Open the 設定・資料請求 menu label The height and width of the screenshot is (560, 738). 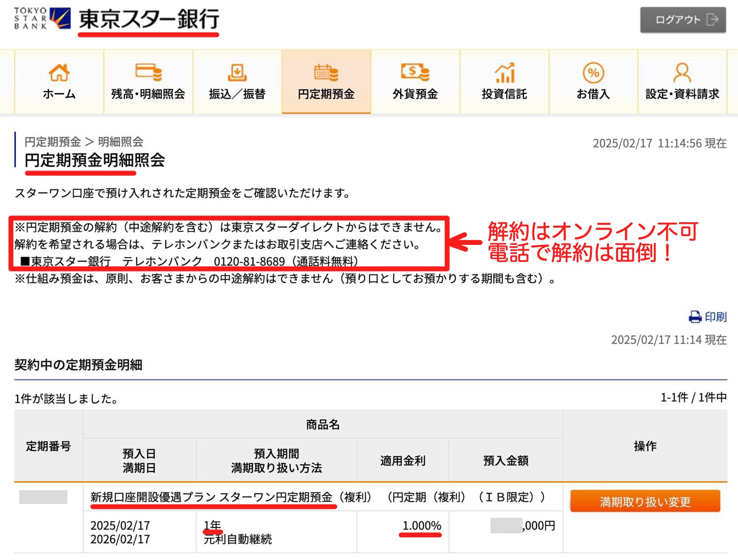[682, 94]
